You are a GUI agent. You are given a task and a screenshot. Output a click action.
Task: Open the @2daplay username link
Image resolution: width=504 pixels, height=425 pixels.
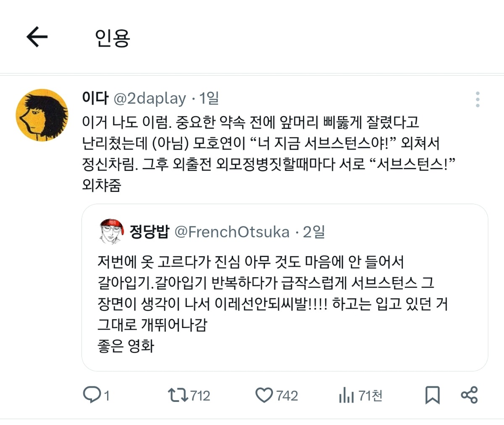[150, 98]
